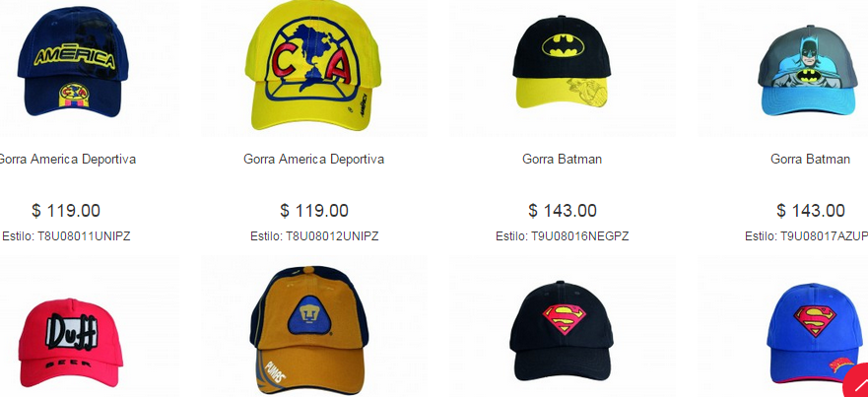Select style code T9U08016NEGPZ text
Viewport: 868px width, 397px height.
click(x=580, y=236)
